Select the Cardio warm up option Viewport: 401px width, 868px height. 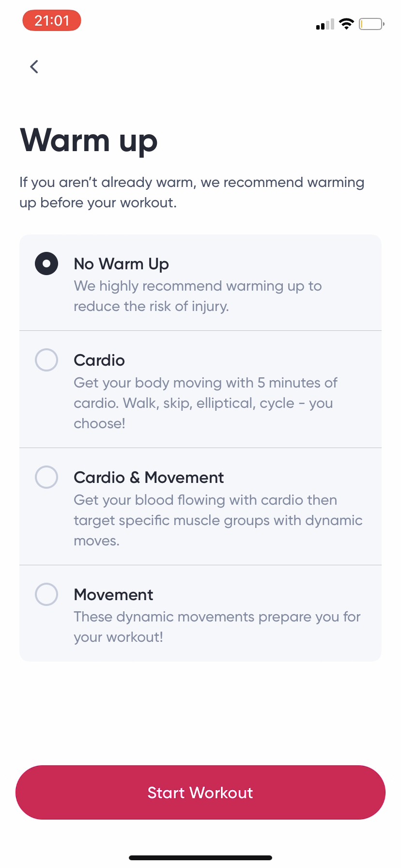click(46, 360)
